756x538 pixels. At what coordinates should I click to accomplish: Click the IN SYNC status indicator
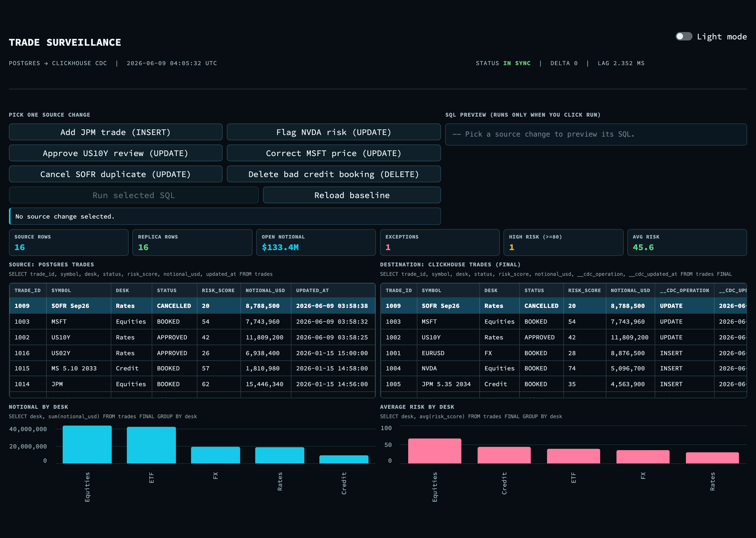(517, 63)
